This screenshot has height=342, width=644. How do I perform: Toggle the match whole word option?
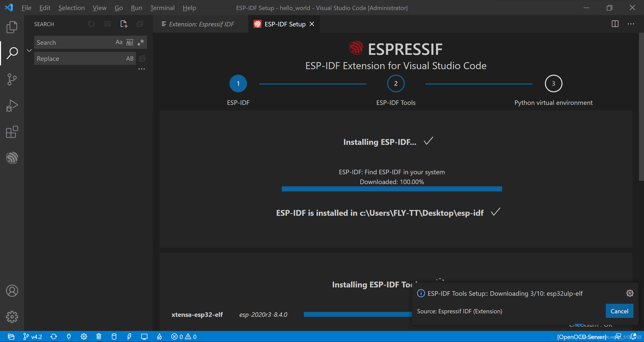130,42
